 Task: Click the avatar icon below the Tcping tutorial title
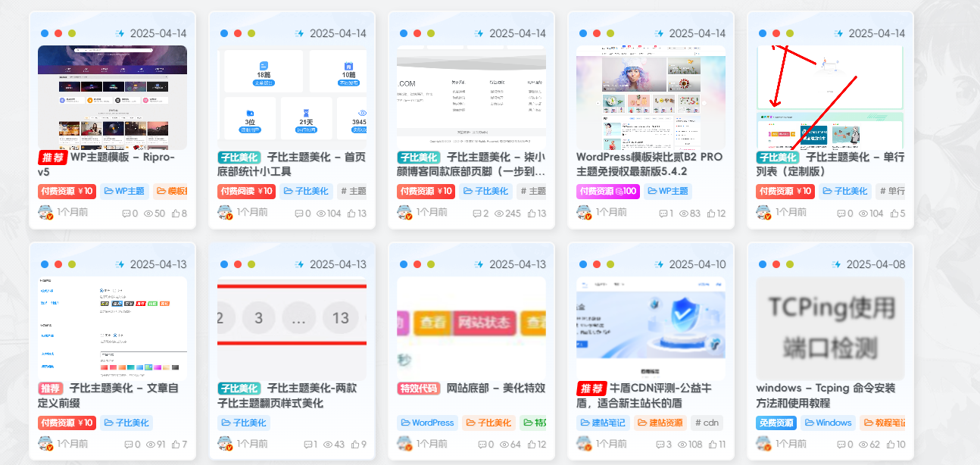761,443
